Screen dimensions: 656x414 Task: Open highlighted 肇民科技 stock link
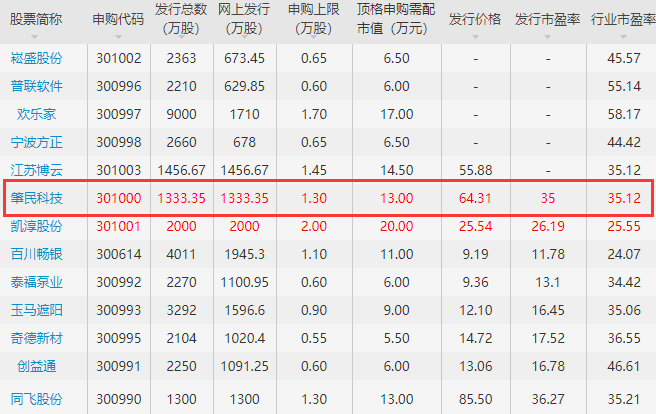[37, 198]
